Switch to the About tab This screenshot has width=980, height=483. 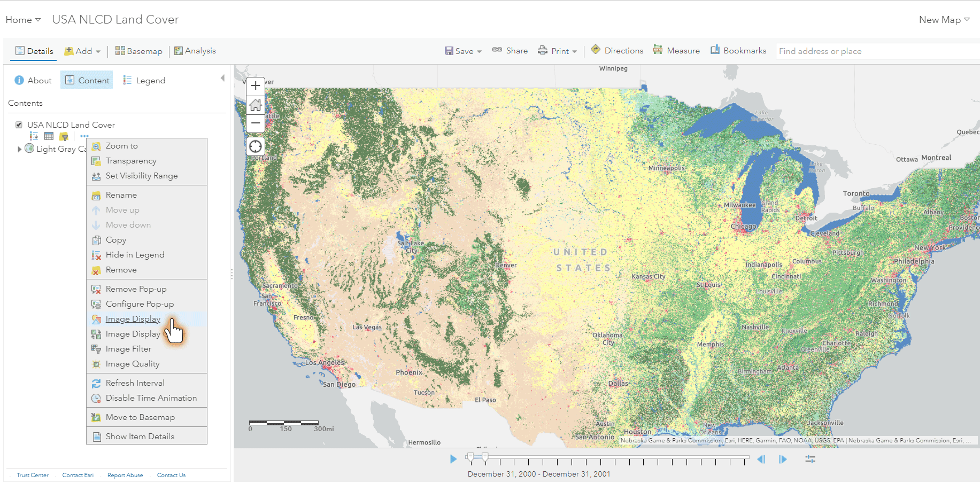click(x=33, y=80)
